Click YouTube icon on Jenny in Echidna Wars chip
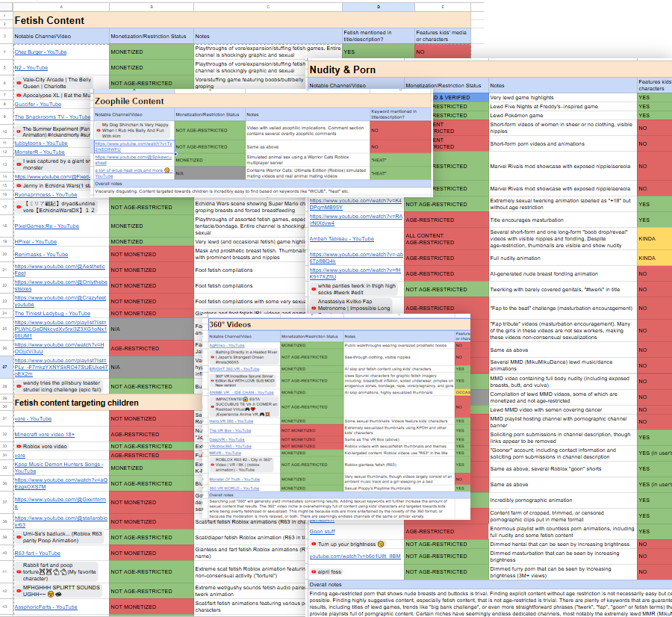Image resolution: width=672 pixels, height=617 pixels. (x=19, y=186)
